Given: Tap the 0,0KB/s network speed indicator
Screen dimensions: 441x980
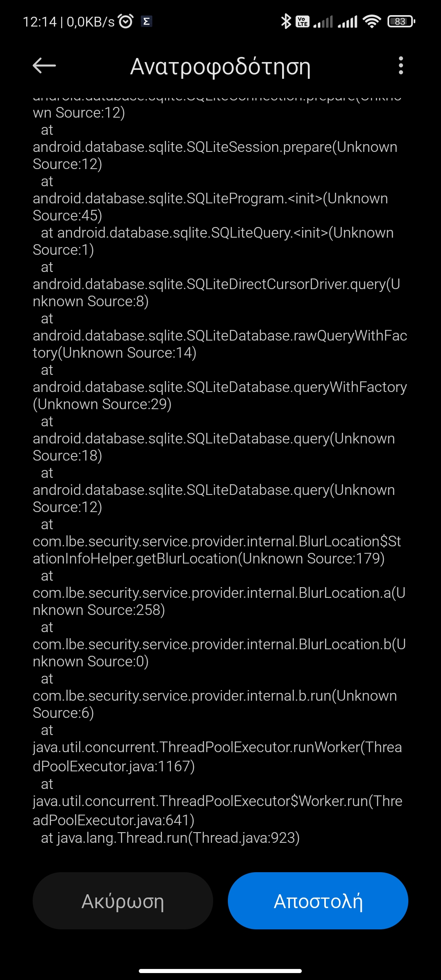Looking at the screenshot, I should [91, 22].
